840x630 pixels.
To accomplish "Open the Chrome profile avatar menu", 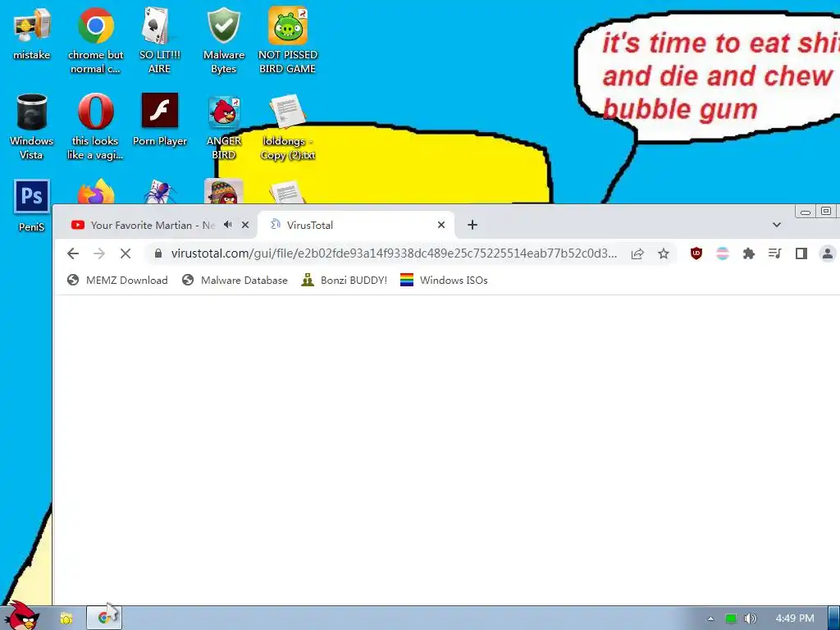I will coord(828,253).
